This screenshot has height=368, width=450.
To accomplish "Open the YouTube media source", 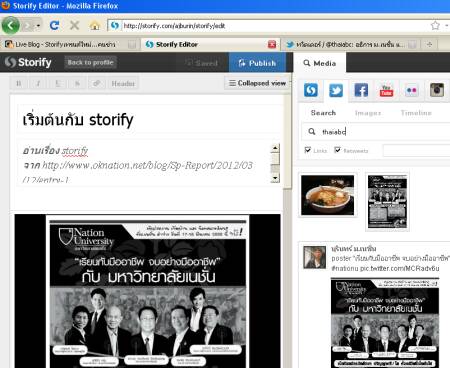I will pos(386,90).
